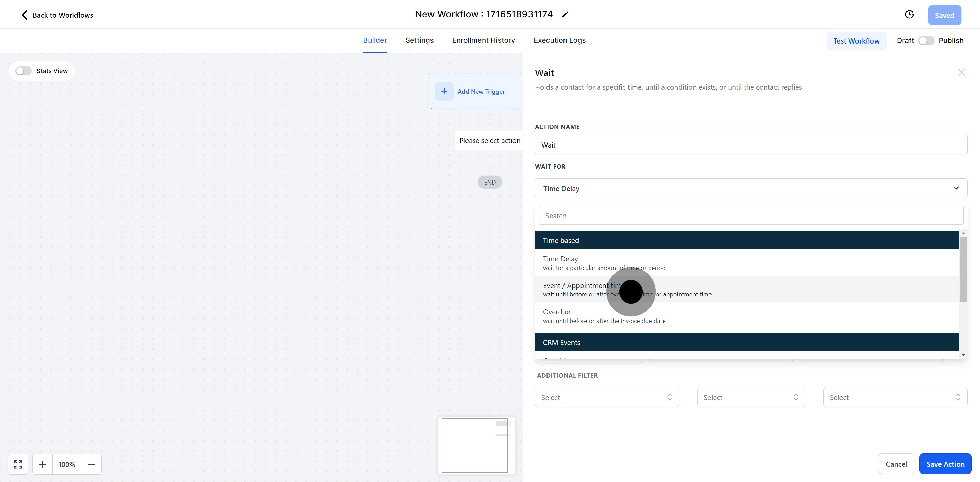Click the Search field in dropdown
980x482 pixels.
751,216
